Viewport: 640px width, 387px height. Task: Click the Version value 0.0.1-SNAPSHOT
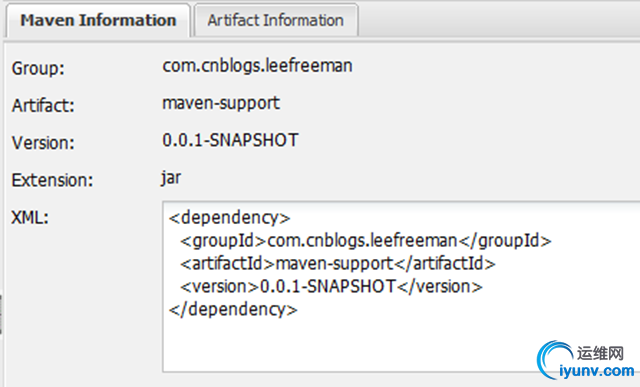coord(230,140)
